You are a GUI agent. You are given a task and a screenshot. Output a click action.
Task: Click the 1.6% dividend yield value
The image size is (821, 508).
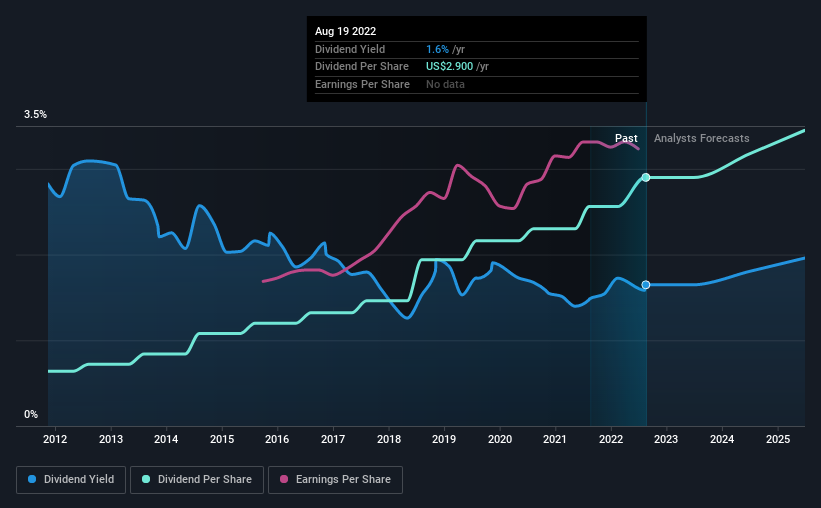point(437,49)
